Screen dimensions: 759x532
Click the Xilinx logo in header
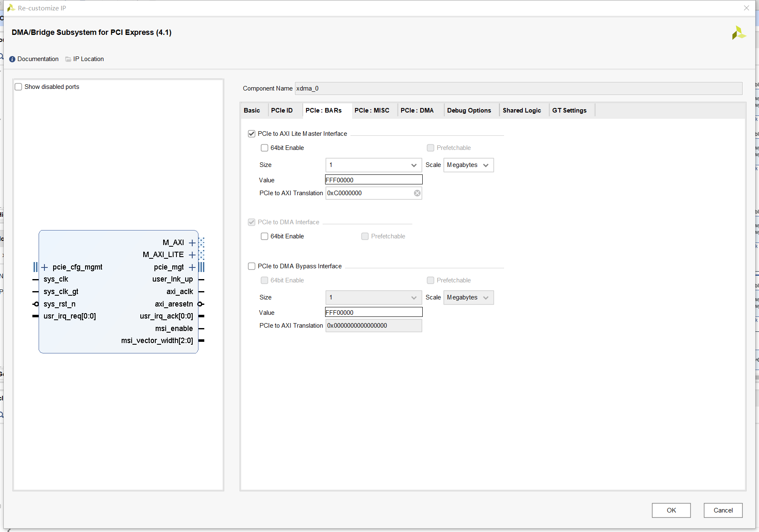coord(738,33)
